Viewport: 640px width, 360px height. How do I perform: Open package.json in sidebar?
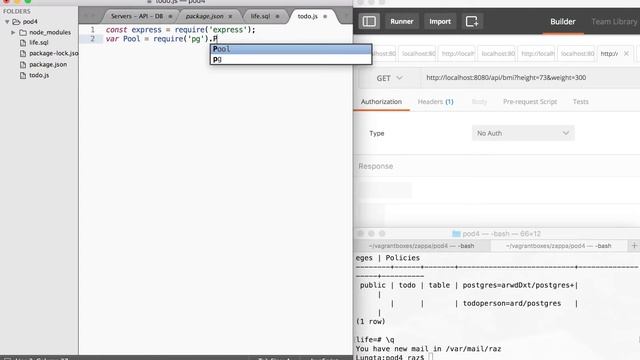(48, 64)
